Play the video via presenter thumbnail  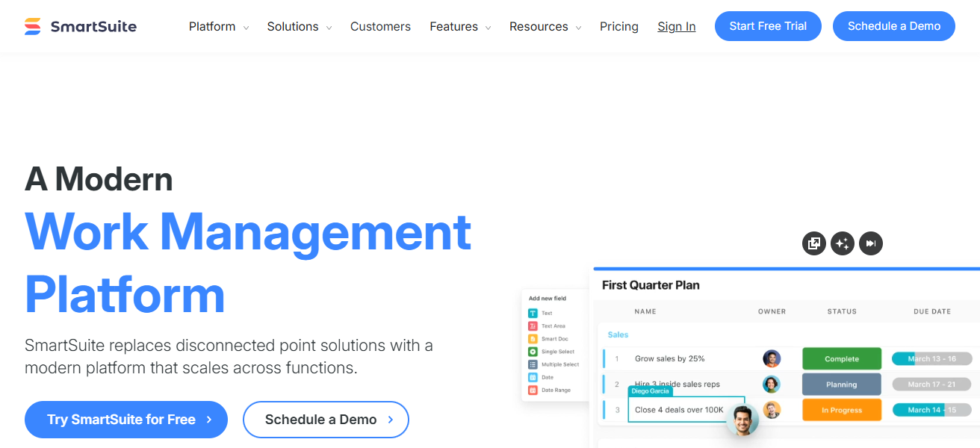click(741, 420)
